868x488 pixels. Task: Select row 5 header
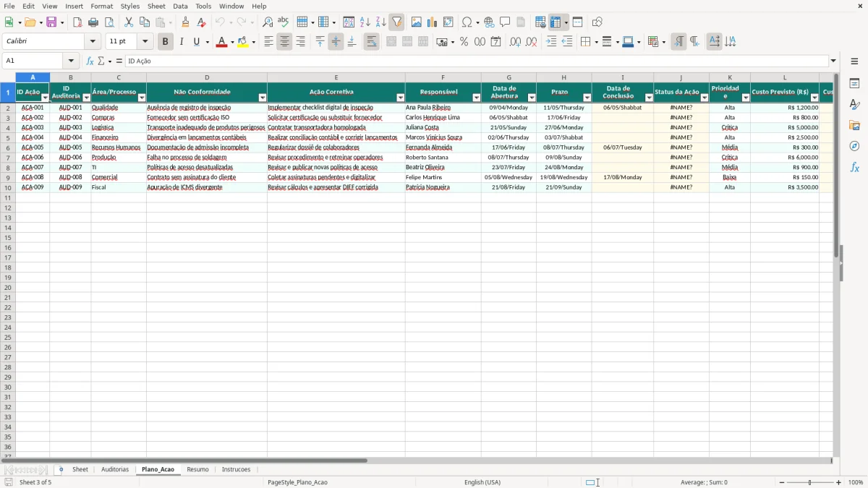8,137
